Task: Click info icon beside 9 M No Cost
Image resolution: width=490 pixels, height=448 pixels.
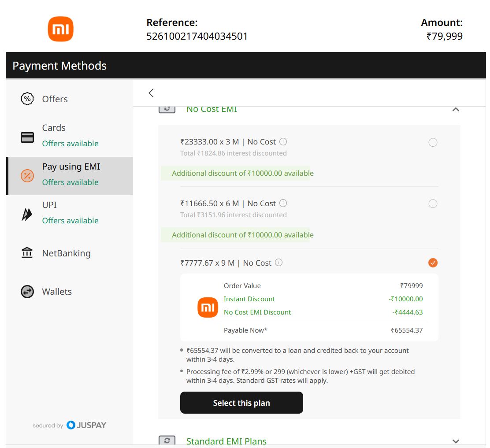Action: pos(279,263)
